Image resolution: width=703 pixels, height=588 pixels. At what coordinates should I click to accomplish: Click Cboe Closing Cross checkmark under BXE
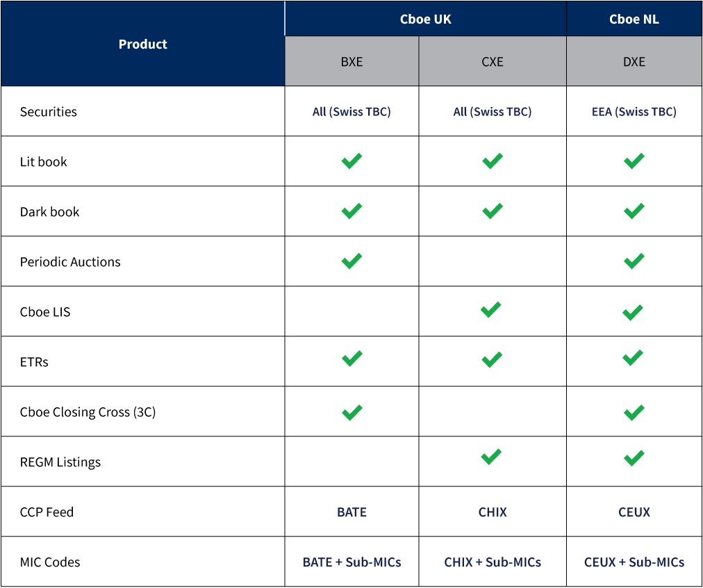pos(351,412)
